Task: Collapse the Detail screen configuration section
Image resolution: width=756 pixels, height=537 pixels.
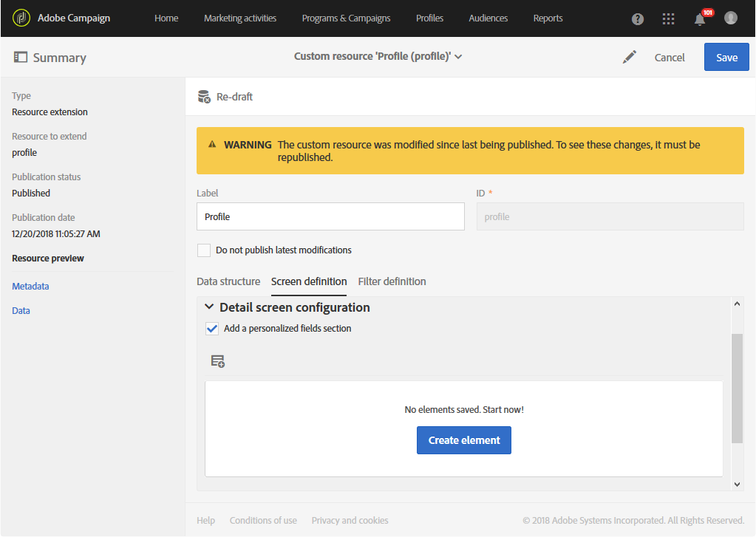Action: 209,307
